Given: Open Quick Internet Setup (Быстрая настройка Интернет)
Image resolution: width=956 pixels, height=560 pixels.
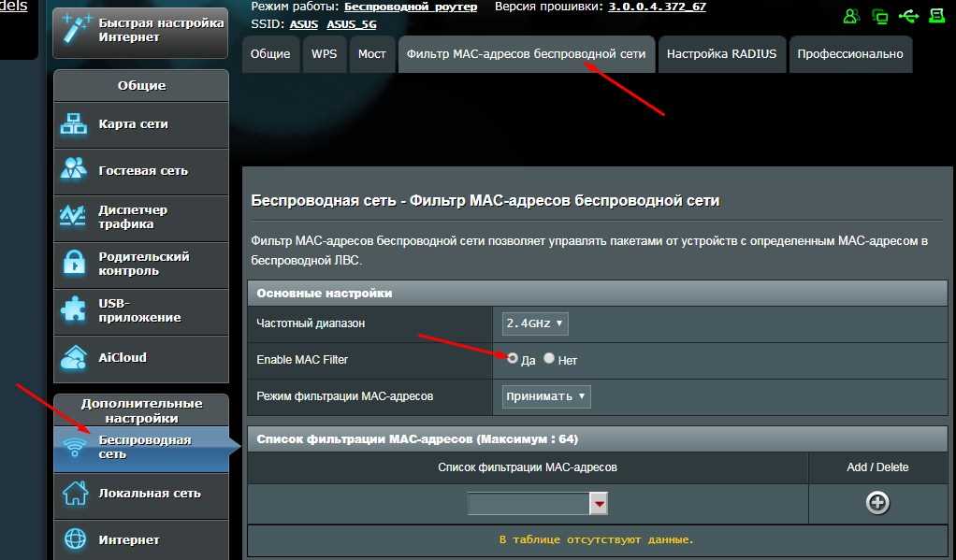Looking at the screenshot, I should point(141,33).
